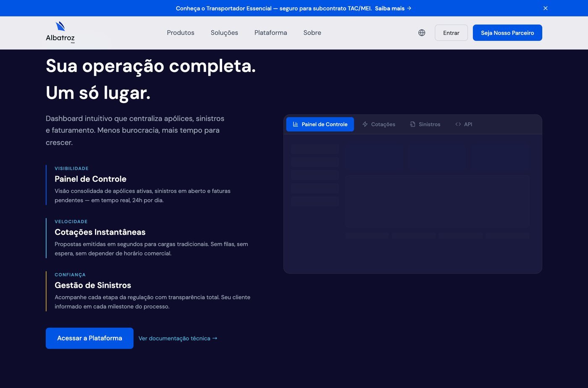Viewport: 588px width, 388px height.
Task: Click the bar chart icon in Painel de Controle tab
Action: coord(296,124)
